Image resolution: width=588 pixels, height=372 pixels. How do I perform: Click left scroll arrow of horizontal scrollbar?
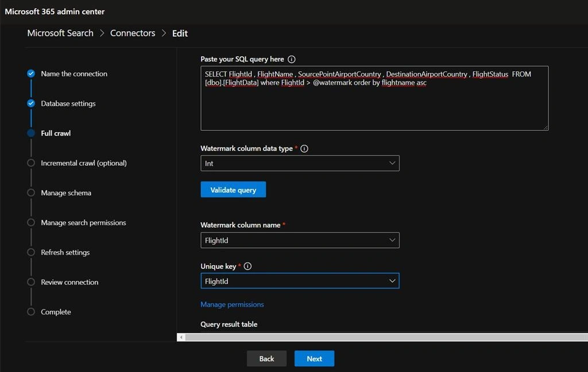coord(181,337)
